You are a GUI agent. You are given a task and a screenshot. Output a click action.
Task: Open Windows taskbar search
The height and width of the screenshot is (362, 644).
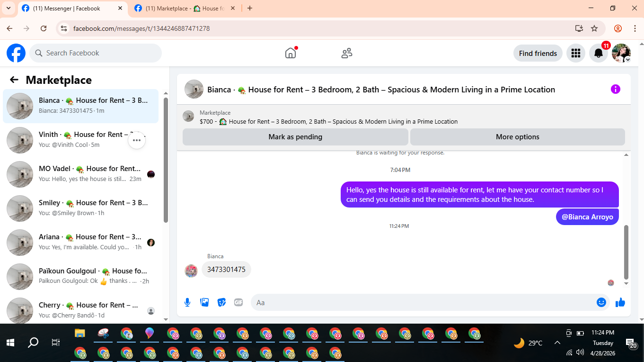coord(33,343)
